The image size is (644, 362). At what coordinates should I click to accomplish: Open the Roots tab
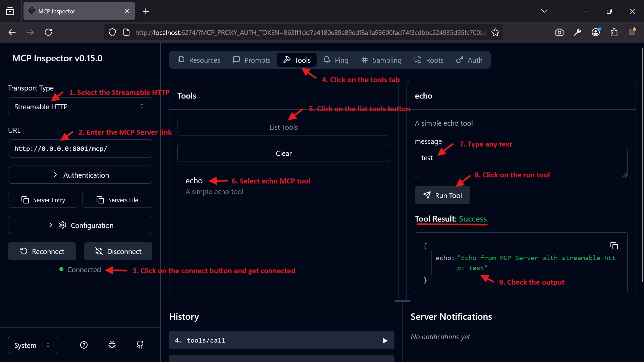coord(429,60)
